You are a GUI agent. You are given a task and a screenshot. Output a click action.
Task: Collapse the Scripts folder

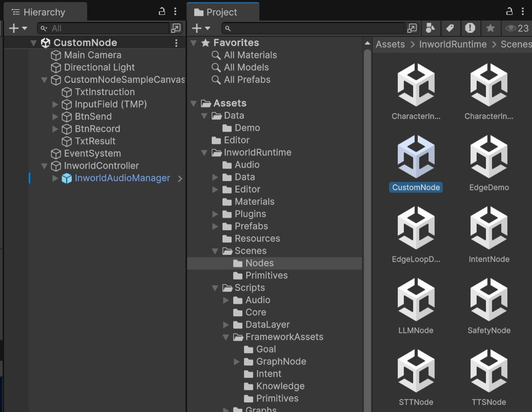tap(215, 287)
